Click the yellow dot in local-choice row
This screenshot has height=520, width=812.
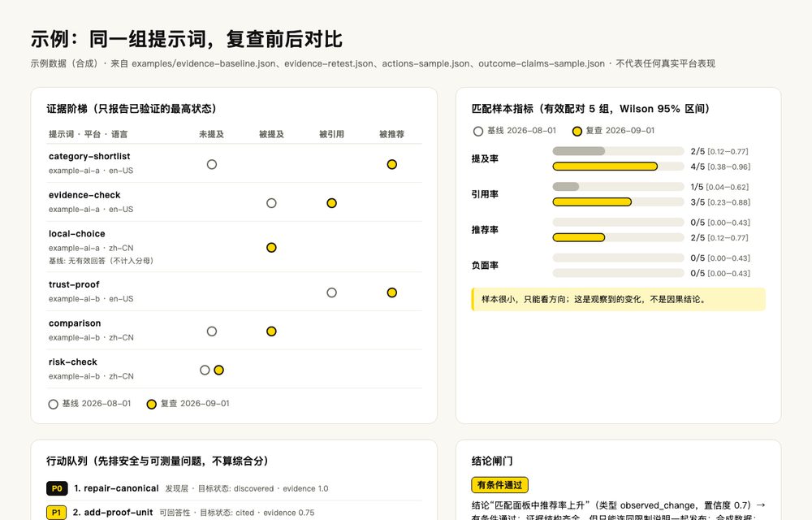click(271, 248)
